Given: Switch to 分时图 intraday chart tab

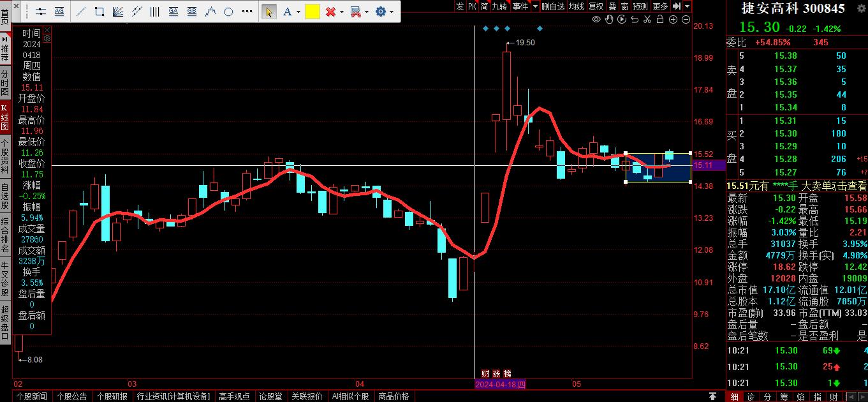Looking at the screenshot, I should pyautogui.click(x=5, y=83).
